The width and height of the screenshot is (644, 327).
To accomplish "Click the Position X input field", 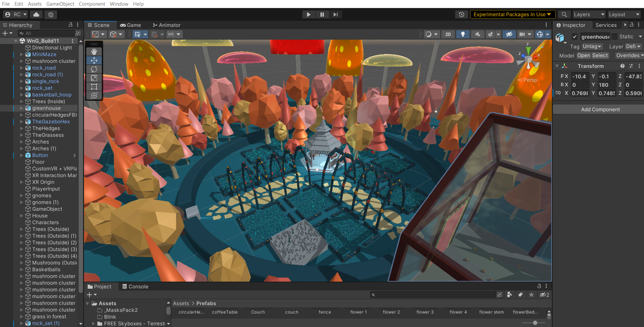I will (x=579, y=76).
